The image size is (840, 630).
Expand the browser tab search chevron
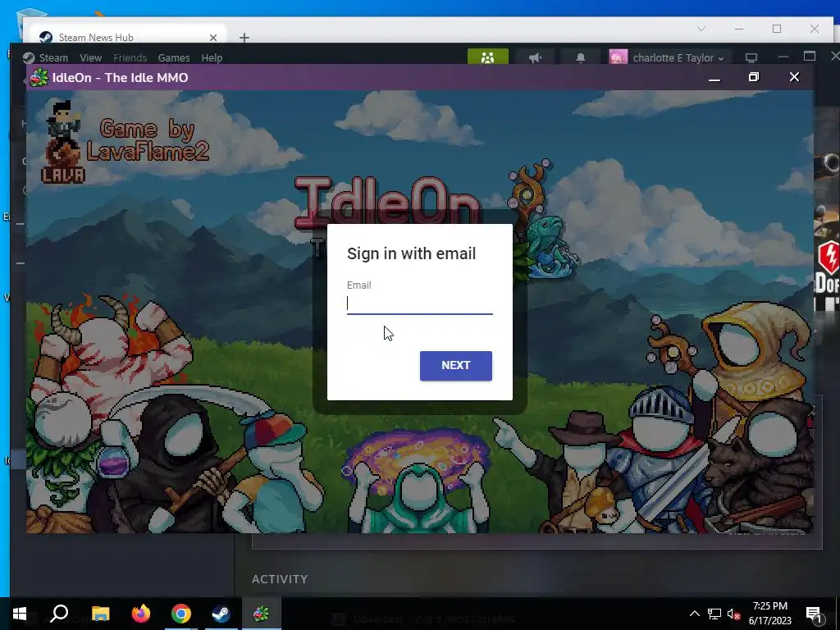coord(701,29)
